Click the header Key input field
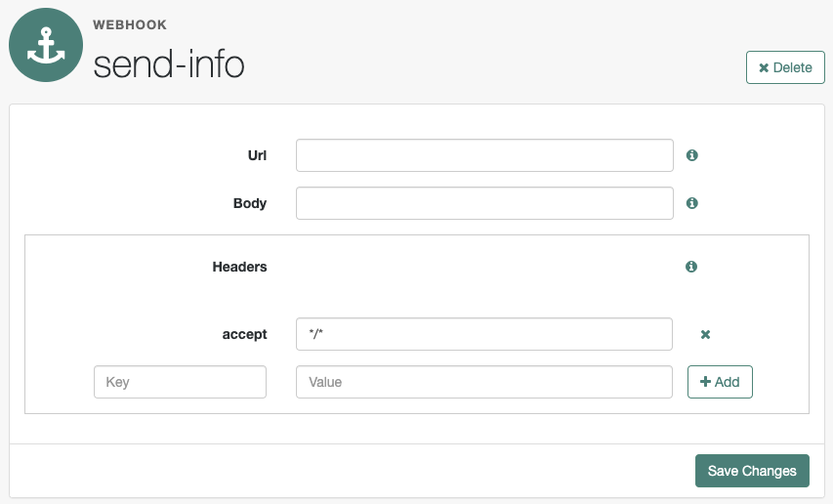 180,382
